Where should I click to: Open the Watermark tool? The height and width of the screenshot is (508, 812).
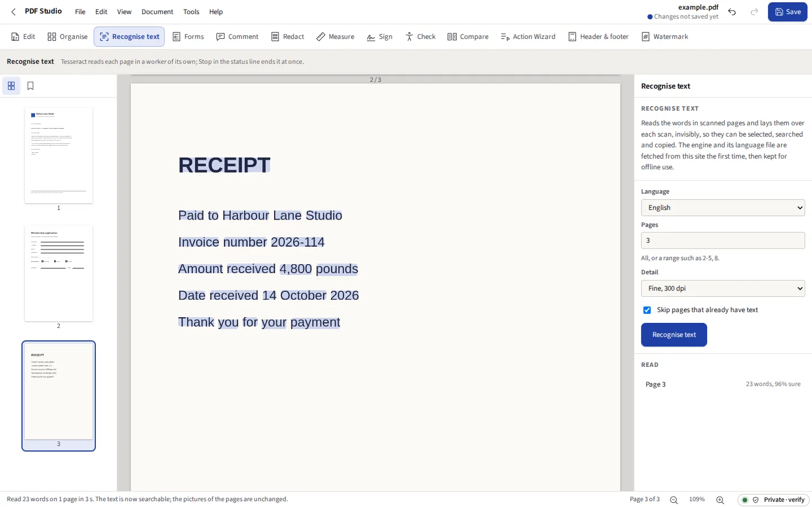coord(665,37)
